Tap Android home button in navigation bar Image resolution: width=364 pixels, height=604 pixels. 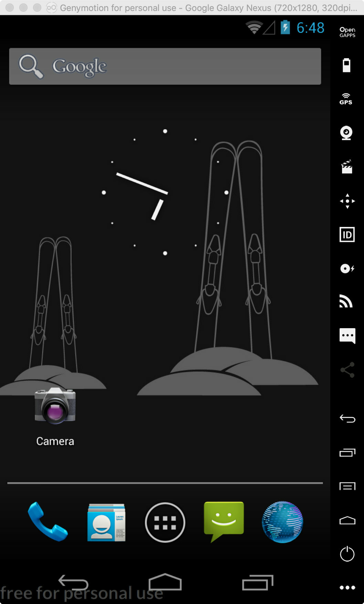coord(165,582)
